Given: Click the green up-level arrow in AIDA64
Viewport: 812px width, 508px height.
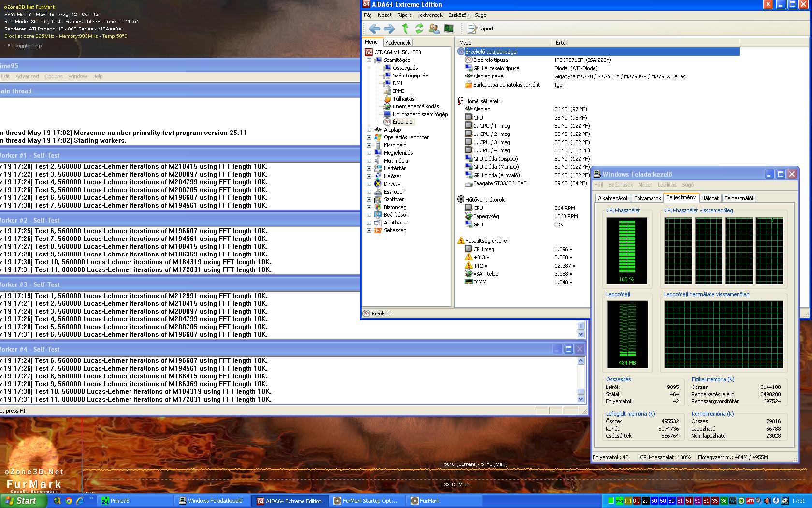Looking at the screenshot, I should tap(405, 29).
